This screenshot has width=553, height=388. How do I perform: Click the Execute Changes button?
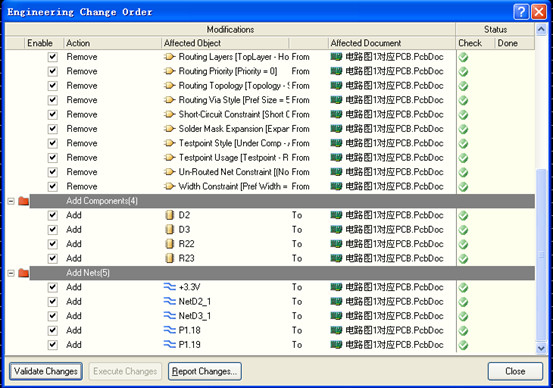(x=125, y=371)
